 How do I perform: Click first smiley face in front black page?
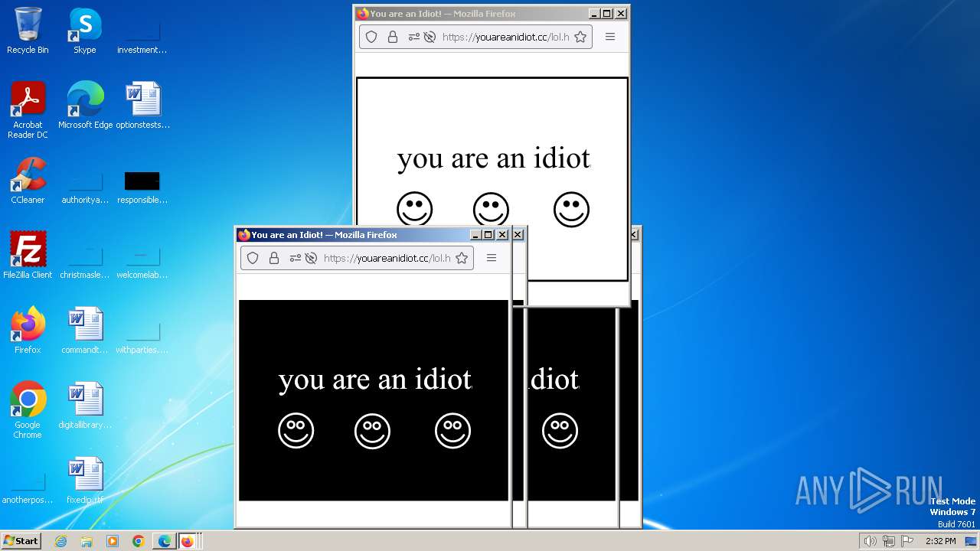pyautogui.click(x=296, y=431)
